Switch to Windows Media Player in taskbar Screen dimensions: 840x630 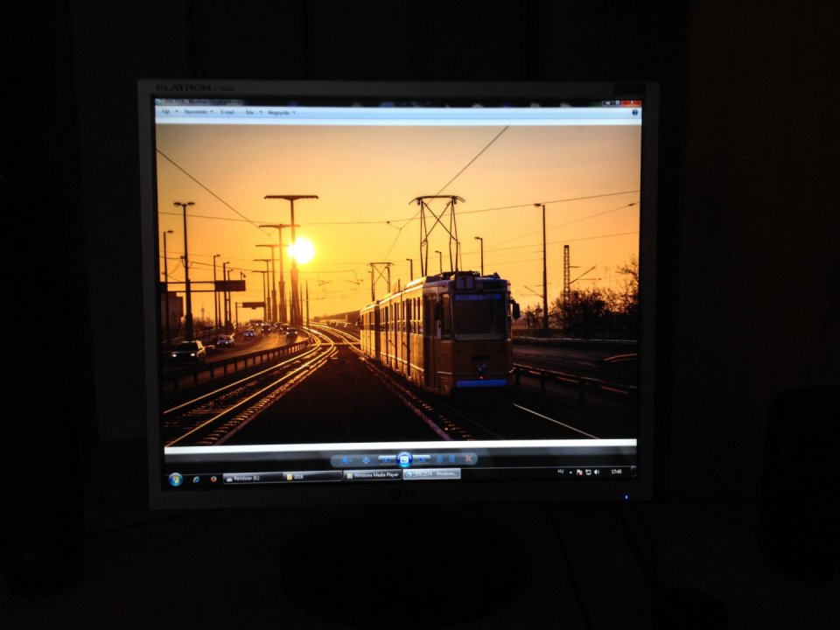[373, 475]
